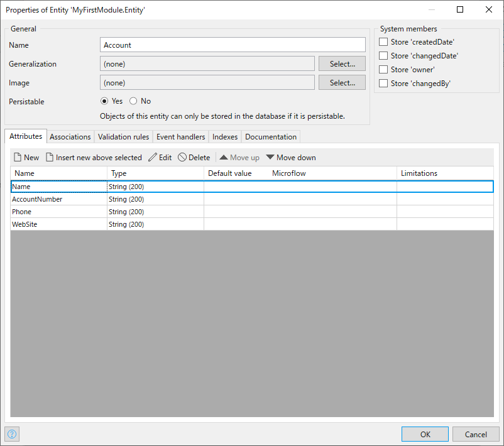This screenshot has height=446, width=504.
Task: Open Image Select dialog
Action: coord(342,82)
